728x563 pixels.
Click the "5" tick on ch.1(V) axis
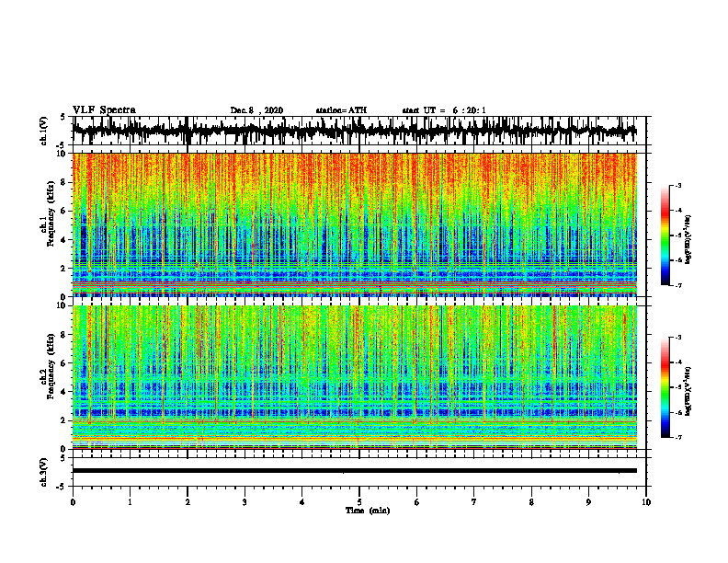[x=63, y=118]
